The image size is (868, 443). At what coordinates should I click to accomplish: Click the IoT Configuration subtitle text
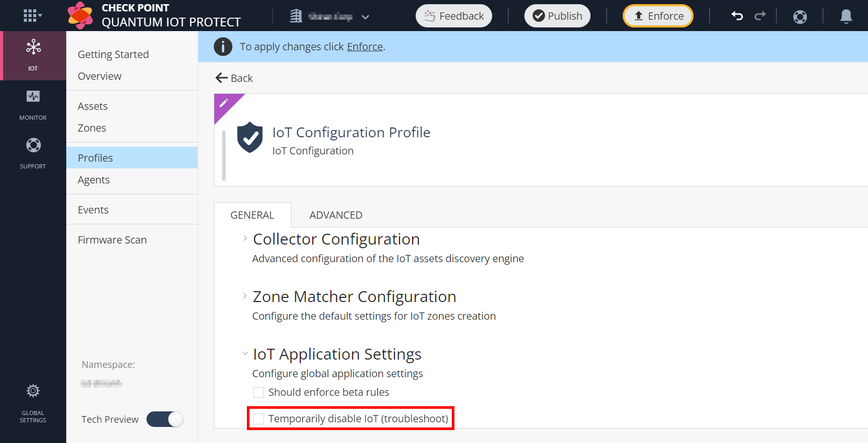[x=313, y=151]
